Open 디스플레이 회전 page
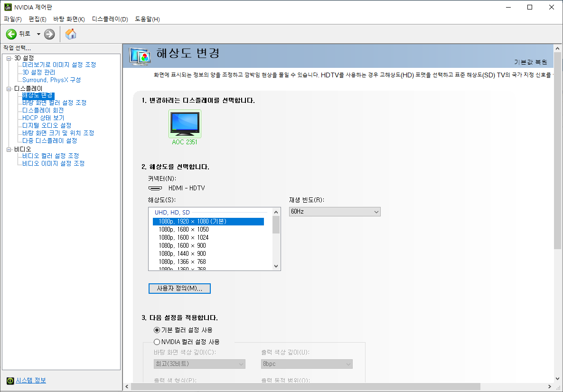Screen dimensions: 563x392 [43, 111]
